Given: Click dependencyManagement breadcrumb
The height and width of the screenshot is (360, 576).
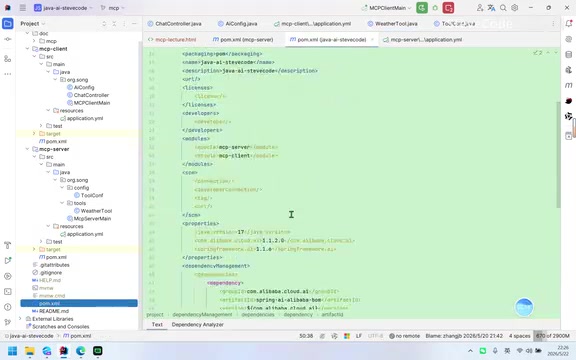Looking at the screenshot, I should point(202,315).
